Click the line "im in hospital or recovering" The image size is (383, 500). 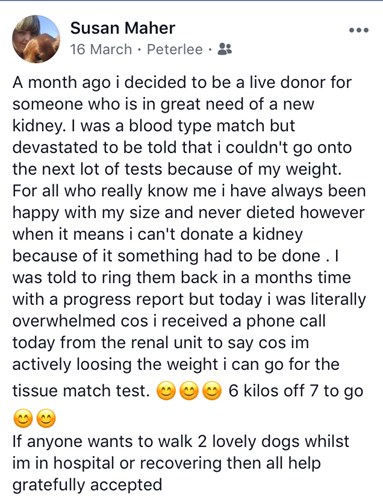tap(167, 463)
